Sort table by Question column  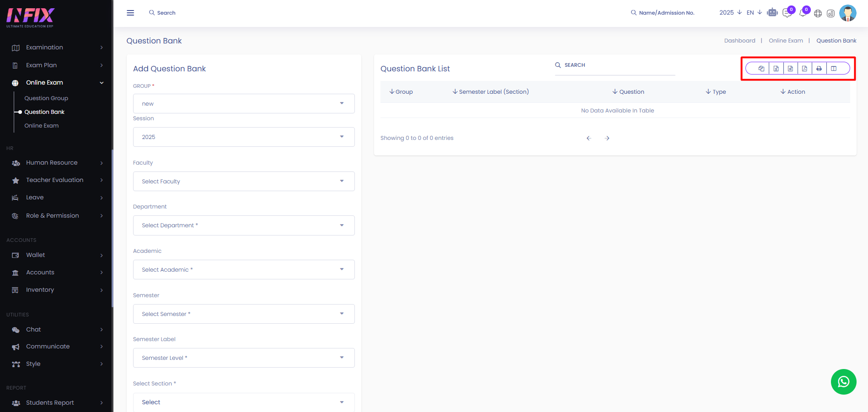[x=628, y=92]
